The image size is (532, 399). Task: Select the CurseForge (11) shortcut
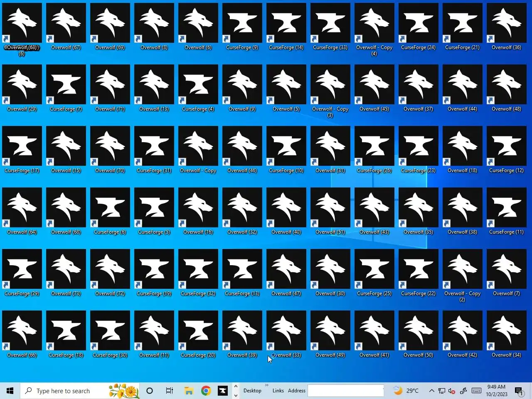coord(507,212)
